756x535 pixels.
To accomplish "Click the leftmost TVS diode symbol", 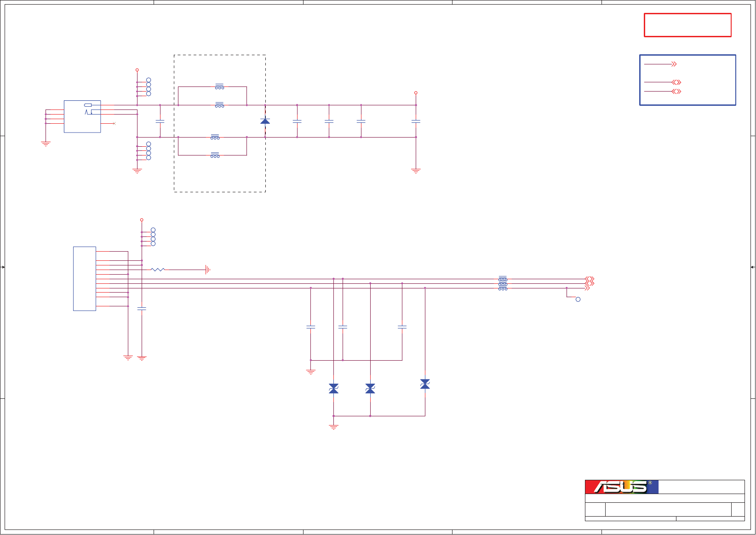I will (x=333, y=389).
